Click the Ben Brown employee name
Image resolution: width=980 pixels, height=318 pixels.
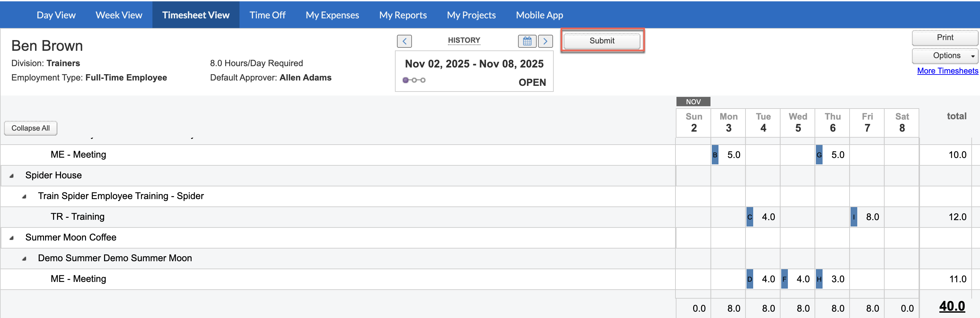click(47, 46)
